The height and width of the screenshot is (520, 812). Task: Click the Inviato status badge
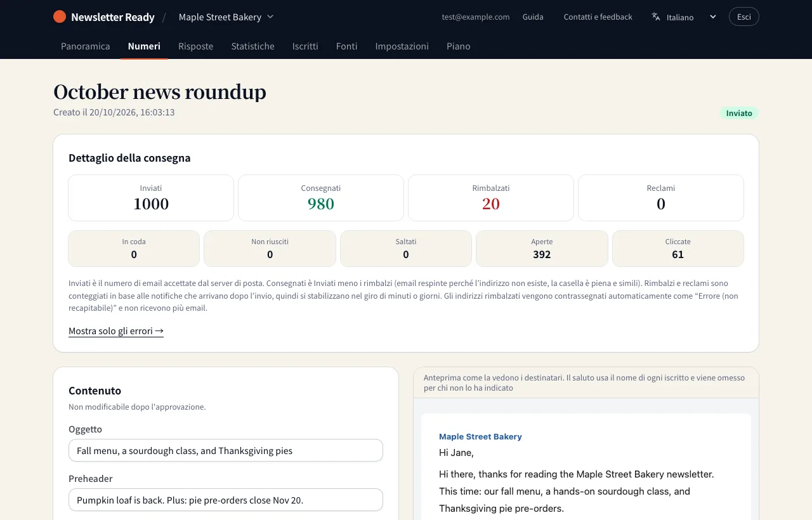click(739, 114)
